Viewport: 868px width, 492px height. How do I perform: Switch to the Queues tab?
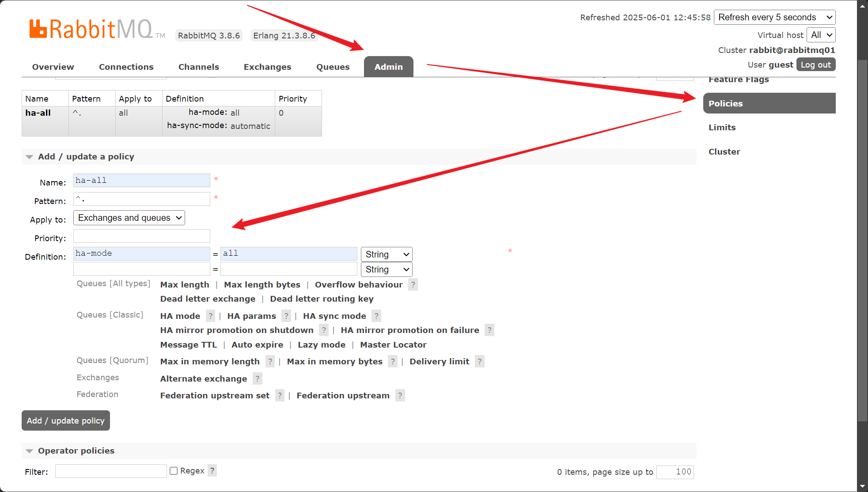pyautogui.click(x=333, y=67)
